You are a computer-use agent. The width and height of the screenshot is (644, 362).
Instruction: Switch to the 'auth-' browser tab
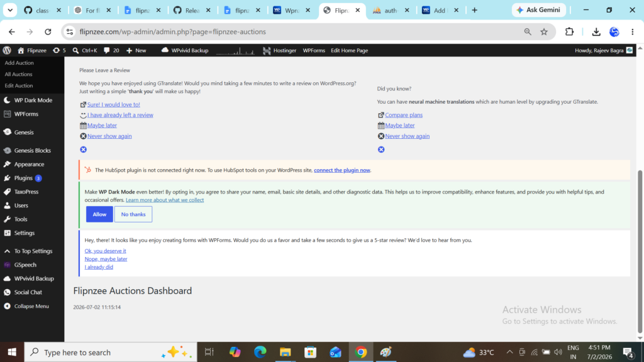pos(391,10)
